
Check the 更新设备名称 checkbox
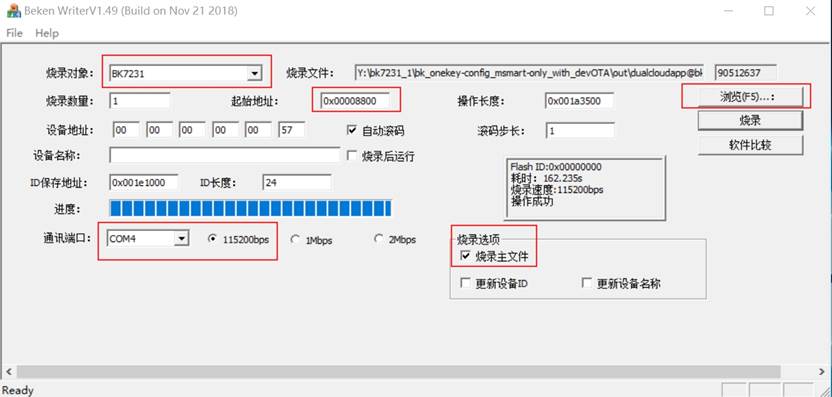coord(587,283)
